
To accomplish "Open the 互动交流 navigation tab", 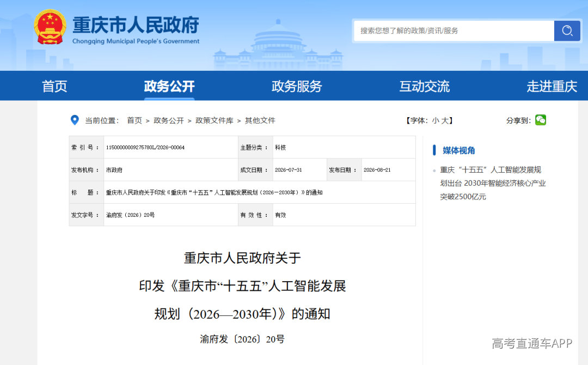I will tap(424, 86).
